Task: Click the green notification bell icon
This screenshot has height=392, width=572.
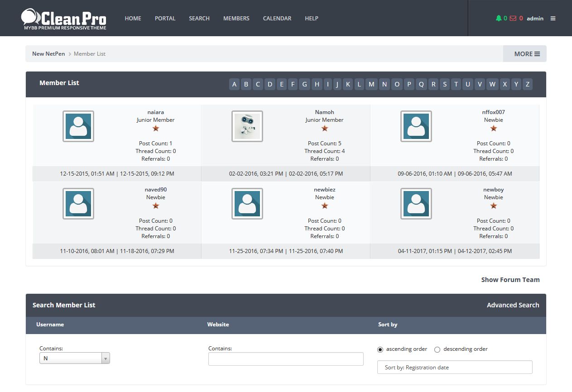Action: [498, 19]
